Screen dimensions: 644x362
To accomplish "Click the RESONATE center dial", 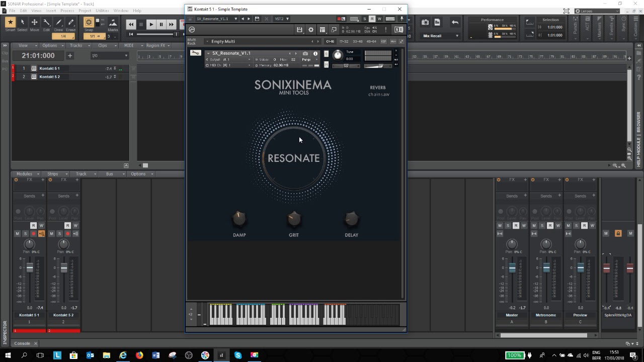I will pos(293,158).
